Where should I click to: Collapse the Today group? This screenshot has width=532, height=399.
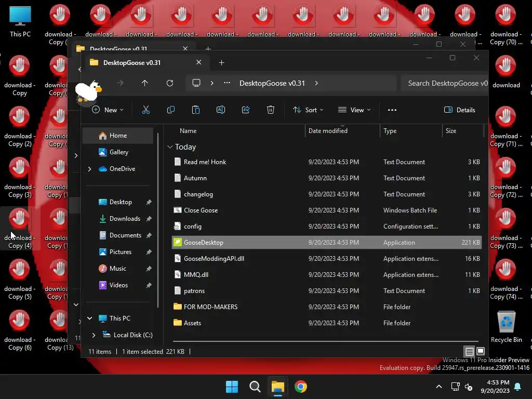tap(170, 147)
